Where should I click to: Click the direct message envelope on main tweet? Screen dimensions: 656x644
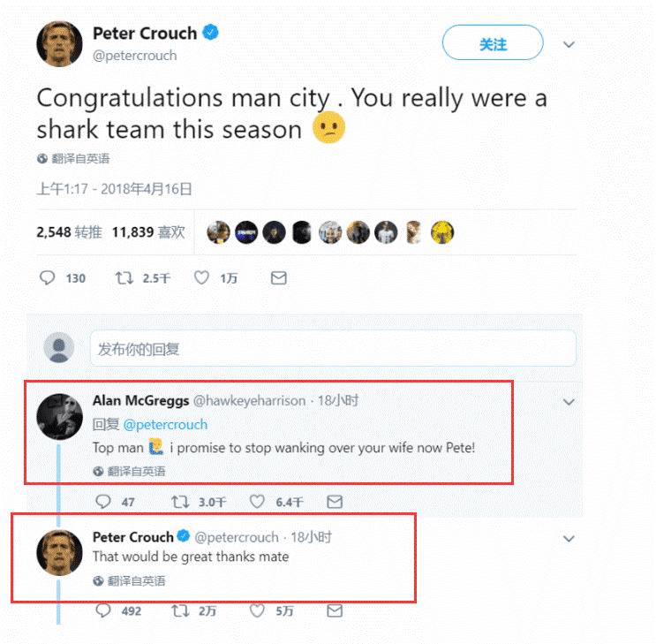pos(278,278)
